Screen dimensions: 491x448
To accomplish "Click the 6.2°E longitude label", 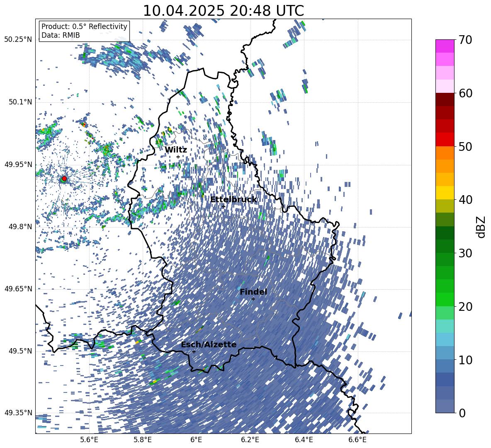I will point(250,440).
